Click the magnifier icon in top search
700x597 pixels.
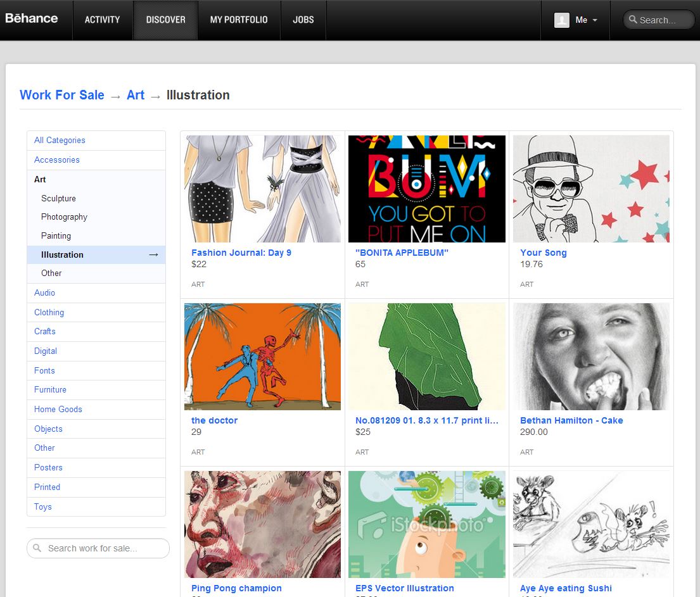[633, 20]
